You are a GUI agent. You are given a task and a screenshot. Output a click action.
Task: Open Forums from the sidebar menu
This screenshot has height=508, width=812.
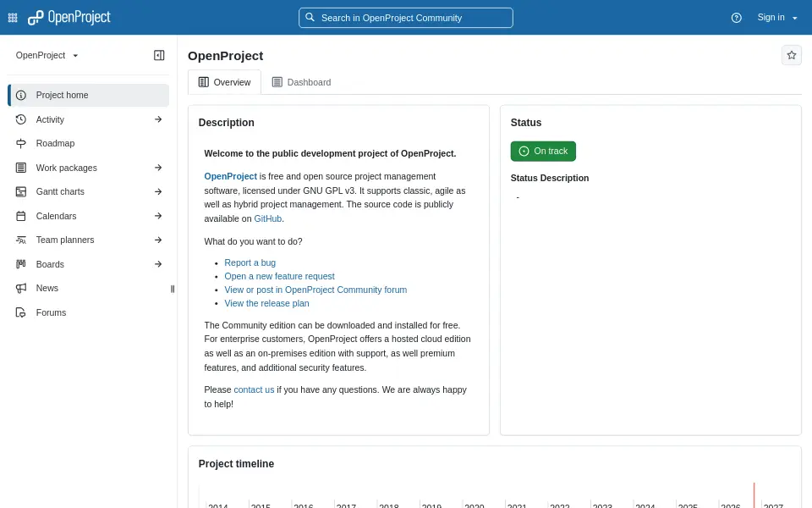[89, 312]
